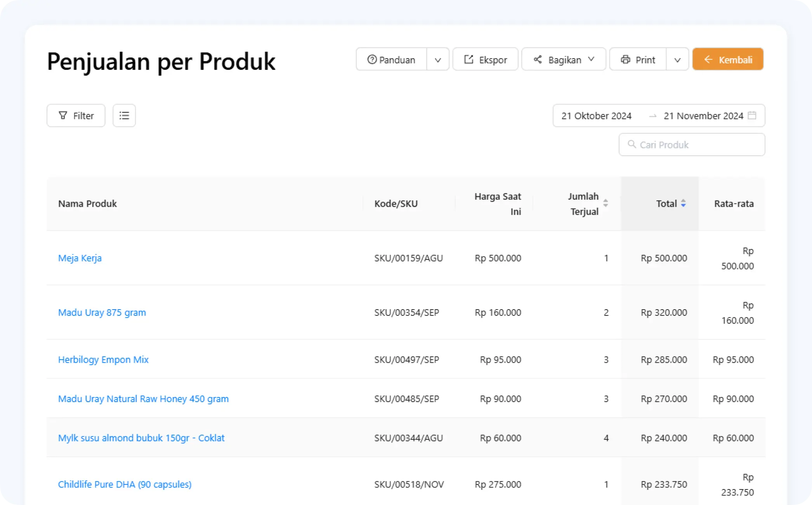Click total Rp 285.000 cell
The image size is (812, 505).
(664, 359)
